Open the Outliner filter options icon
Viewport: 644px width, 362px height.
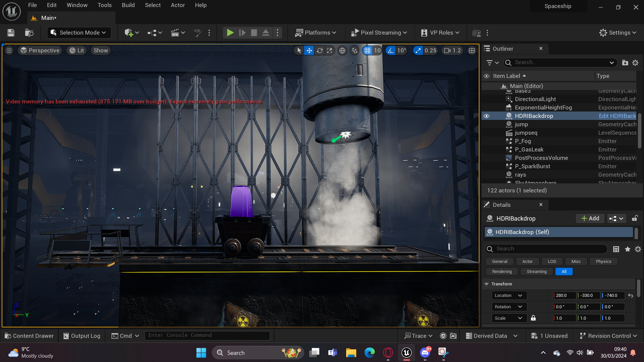click(x=493, y=62)
